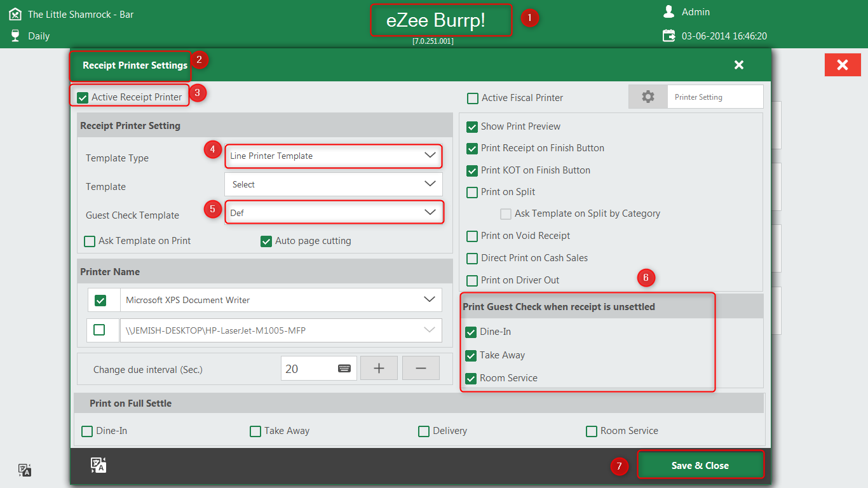Viewport: 868px width, 488px height.
Task: Click the Admin user profile icon
Action: (668, 11)
